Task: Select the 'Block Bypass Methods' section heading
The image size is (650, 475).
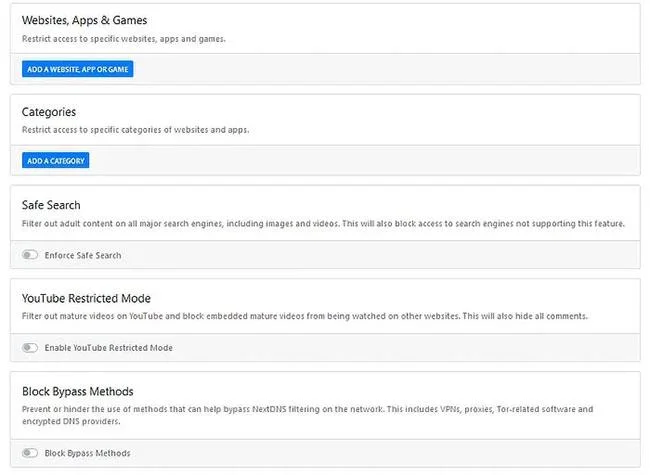Action: click(x=78, y=391)
